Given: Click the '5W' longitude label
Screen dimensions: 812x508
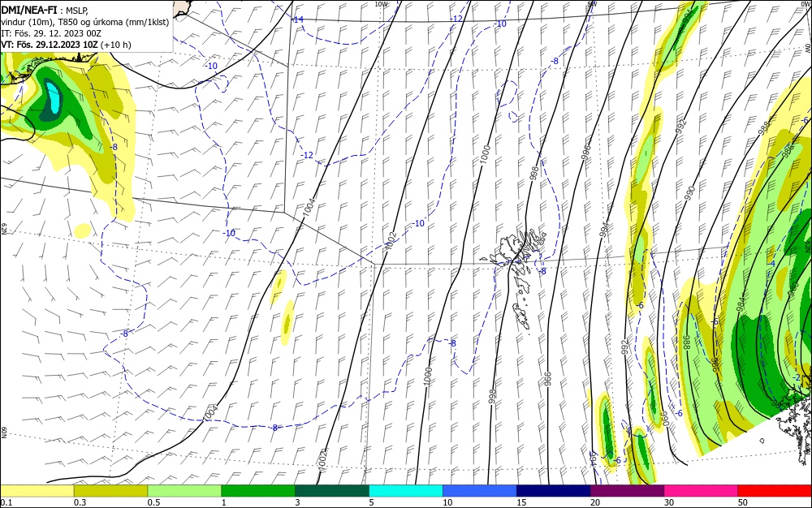Looking at the screenshot, I should [592, 4].
